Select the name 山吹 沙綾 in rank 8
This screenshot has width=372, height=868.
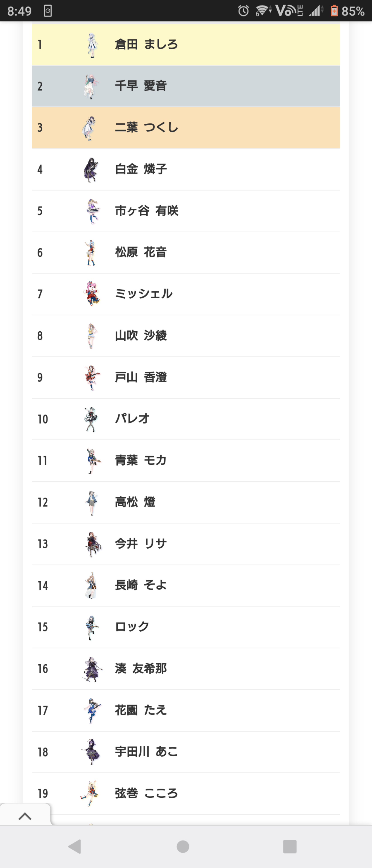pos(141,336)
